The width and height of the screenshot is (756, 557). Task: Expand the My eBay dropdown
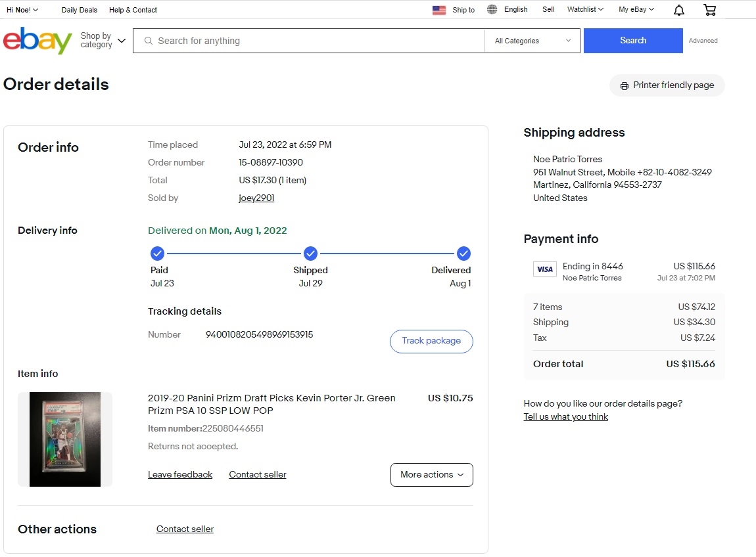(x=636, y=10)
